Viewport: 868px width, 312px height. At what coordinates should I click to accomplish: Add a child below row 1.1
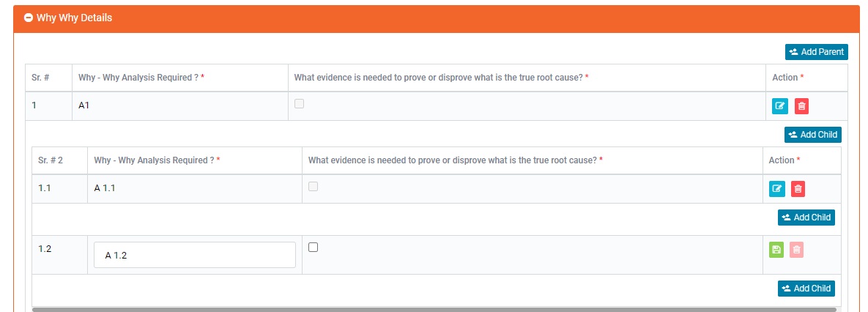click(x=806, y=218)
